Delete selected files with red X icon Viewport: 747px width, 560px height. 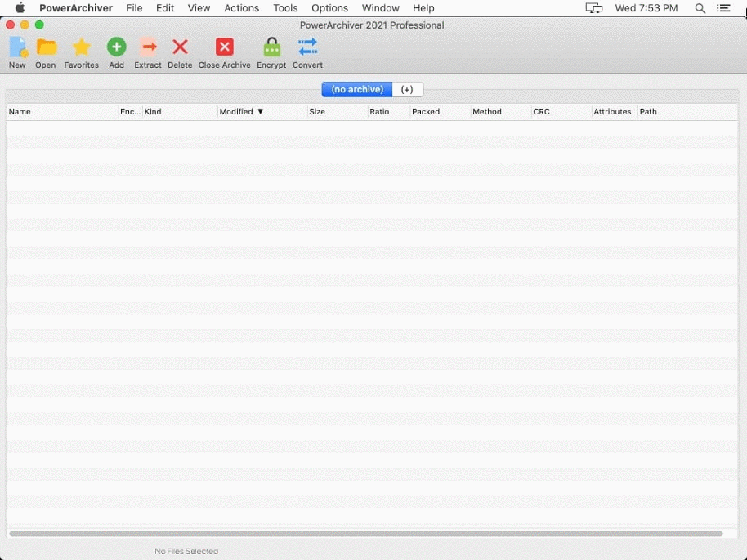pyautogui.click(x=180, y=47)
